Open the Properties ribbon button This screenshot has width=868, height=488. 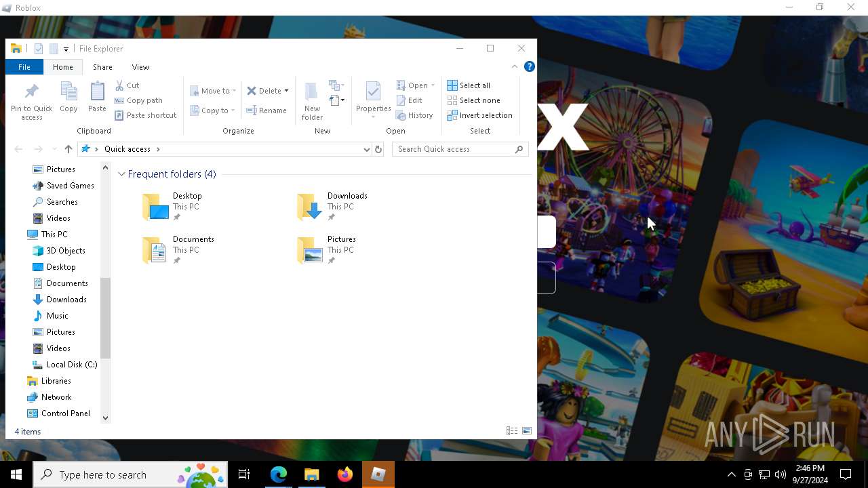[373, 100]
